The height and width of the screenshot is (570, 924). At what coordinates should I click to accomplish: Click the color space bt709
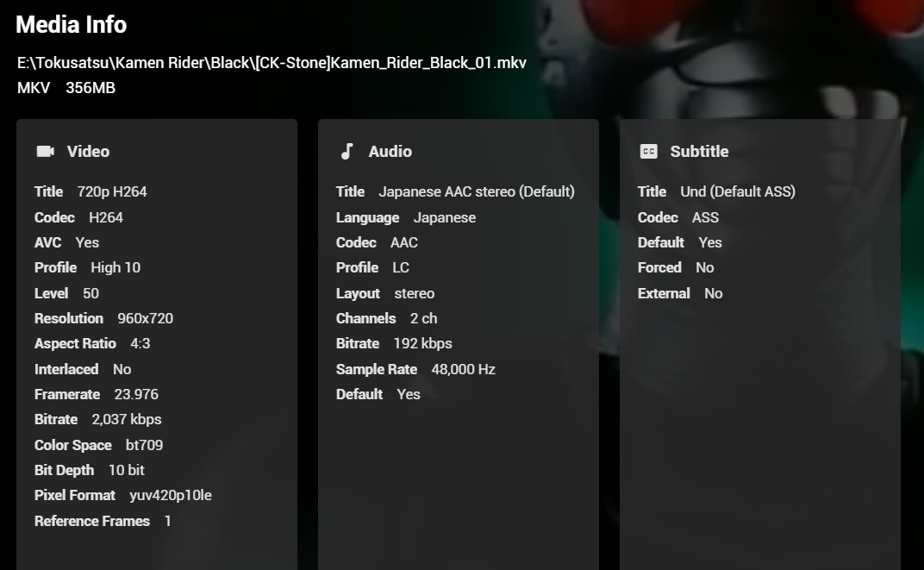pos(145,445)
